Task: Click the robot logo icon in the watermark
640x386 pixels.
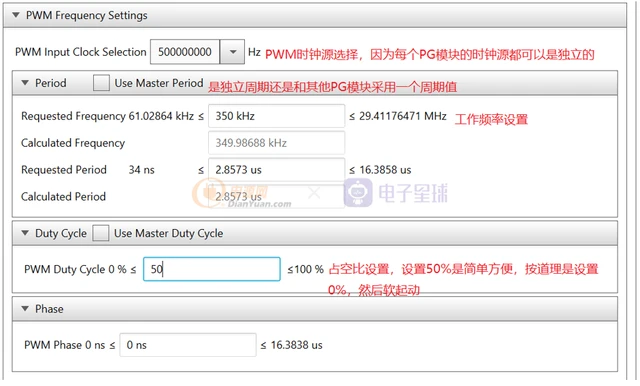Action: pos(358,192)
